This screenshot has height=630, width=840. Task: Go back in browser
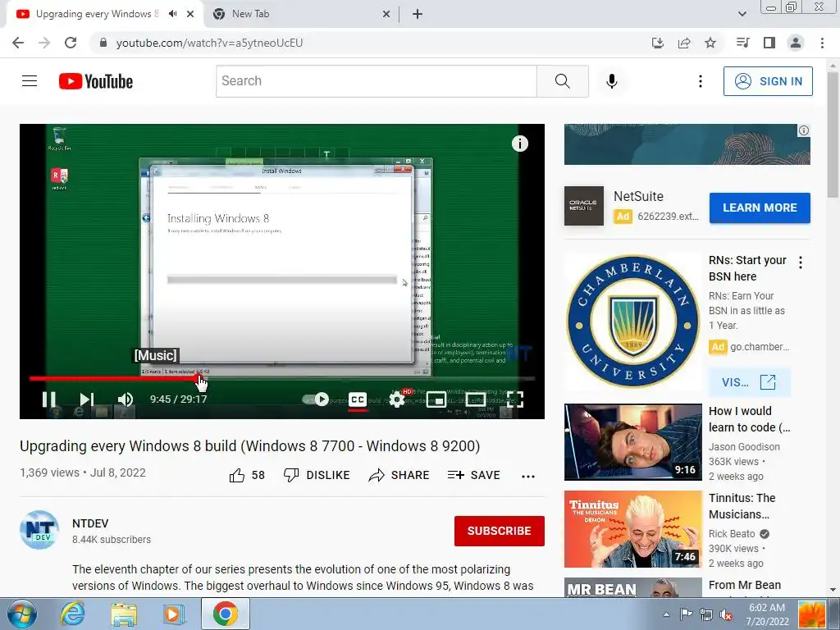pyautogui.click(x=18, y=43)
